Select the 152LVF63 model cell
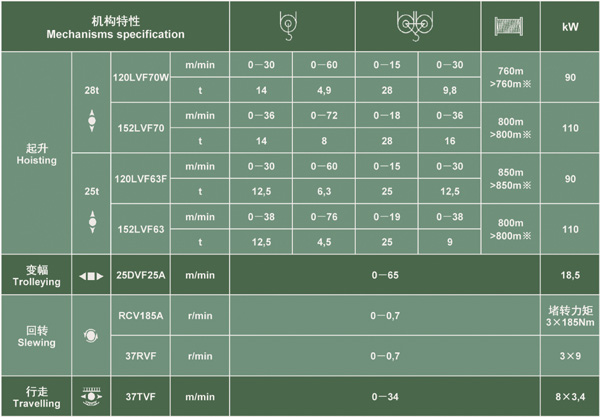600x417 pixels. pyautogui.click(x=140, y=229)
